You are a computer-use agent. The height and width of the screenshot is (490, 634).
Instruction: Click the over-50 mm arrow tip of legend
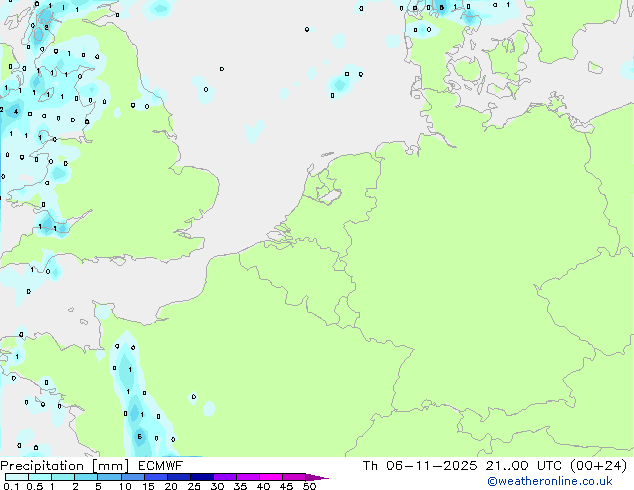(x=317, y=477)
